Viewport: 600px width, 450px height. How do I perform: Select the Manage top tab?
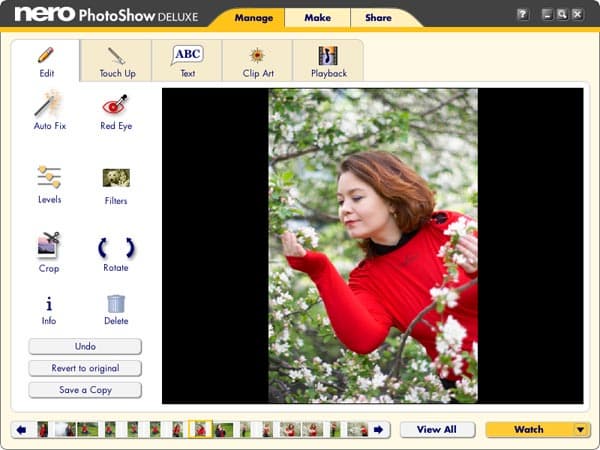[x=254, y=18]
